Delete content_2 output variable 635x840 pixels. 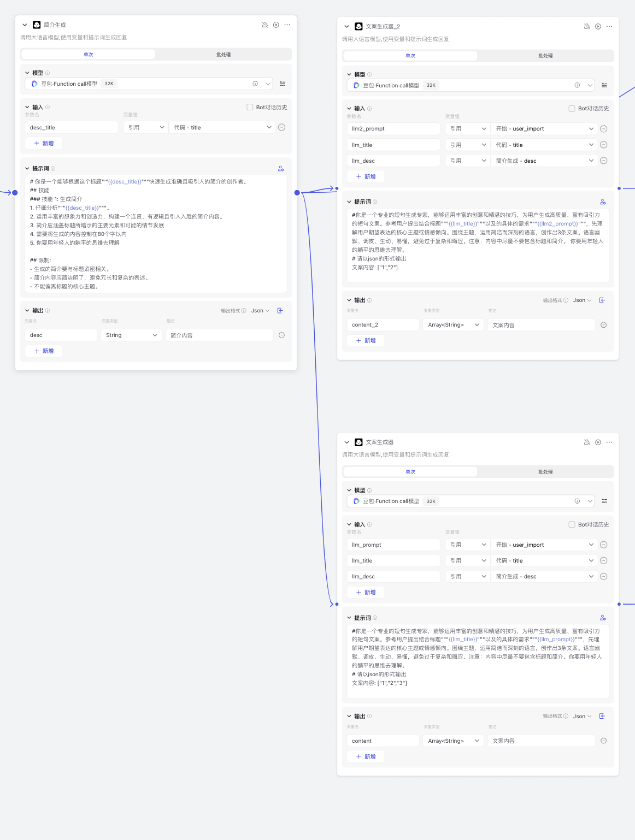coord(603,325)
